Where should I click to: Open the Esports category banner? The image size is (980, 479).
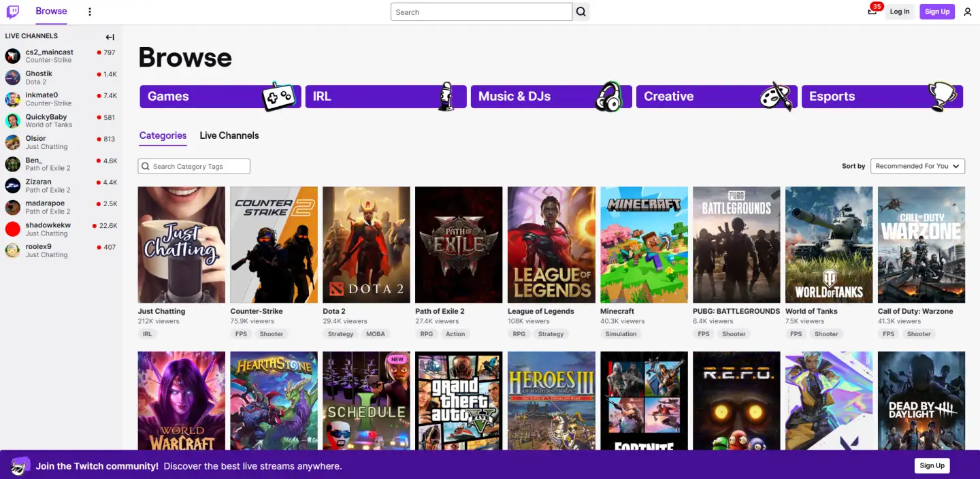coord(882,97)
